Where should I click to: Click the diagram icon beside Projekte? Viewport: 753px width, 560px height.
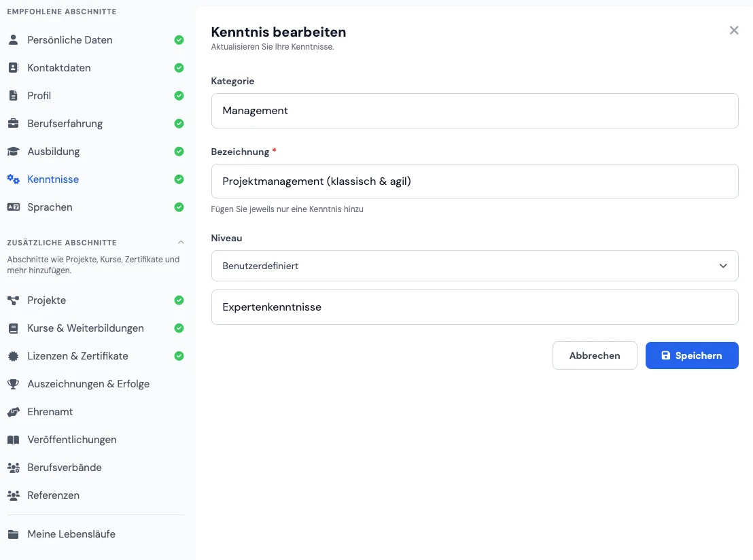(14, 300)
